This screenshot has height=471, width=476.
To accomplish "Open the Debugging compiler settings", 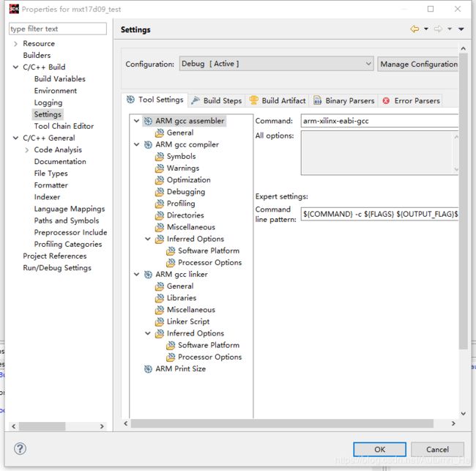I will point(185,192).
